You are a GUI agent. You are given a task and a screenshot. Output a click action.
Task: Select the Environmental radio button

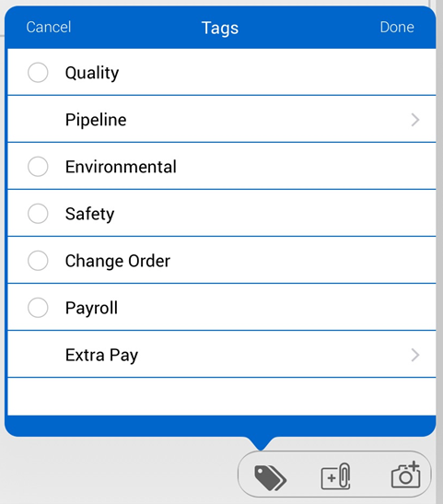coord(38,167)
